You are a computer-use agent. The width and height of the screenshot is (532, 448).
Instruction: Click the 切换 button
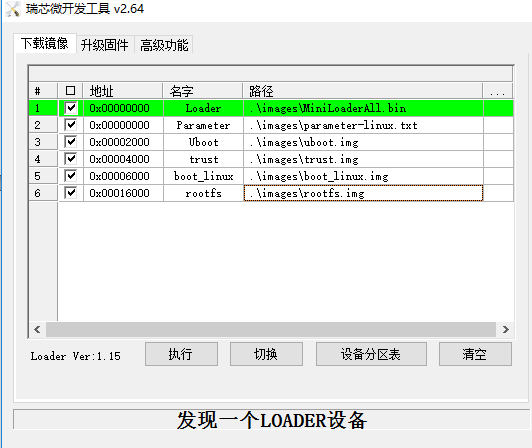tap(266, 354)
